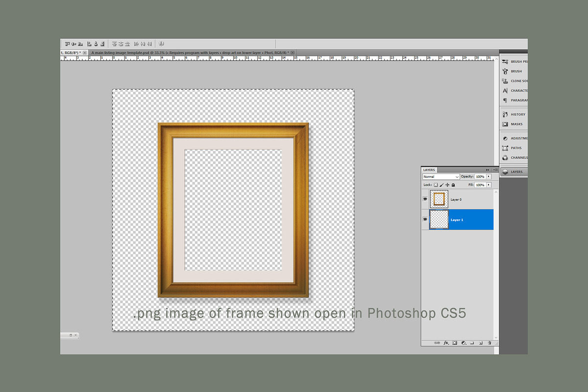This screenshot has height=392, width=588.
Task: Click the Layers dock panel icon
Action: coord(505,171)
